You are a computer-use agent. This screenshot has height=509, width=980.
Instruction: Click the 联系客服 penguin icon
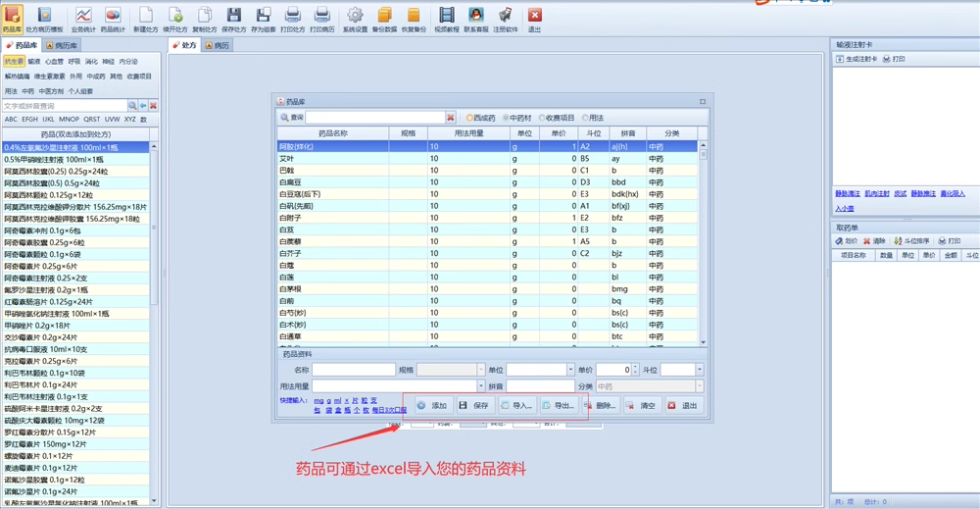pyautogui.click(x=476, y=18)
